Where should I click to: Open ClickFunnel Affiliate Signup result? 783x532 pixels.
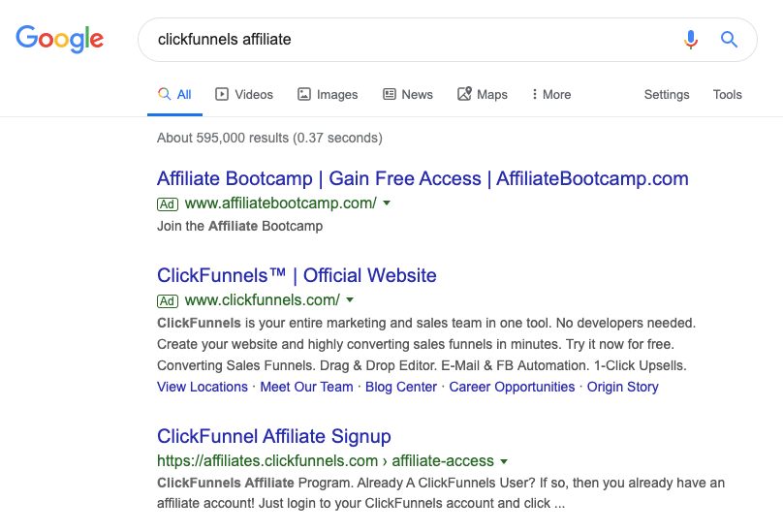pyautogui.click(x=273, y=437)
